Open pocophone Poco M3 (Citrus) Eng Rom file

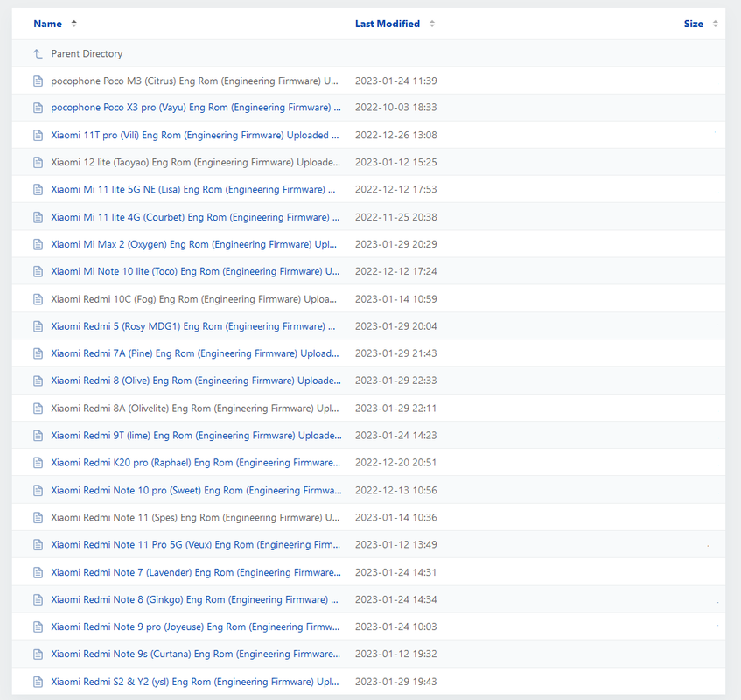[195, 80]
